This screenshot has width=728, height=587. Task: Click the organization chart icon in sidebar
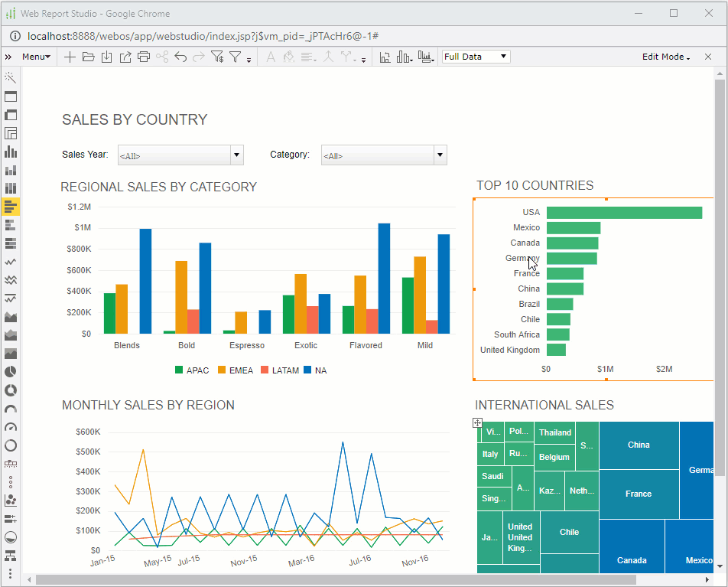[11, 555]
